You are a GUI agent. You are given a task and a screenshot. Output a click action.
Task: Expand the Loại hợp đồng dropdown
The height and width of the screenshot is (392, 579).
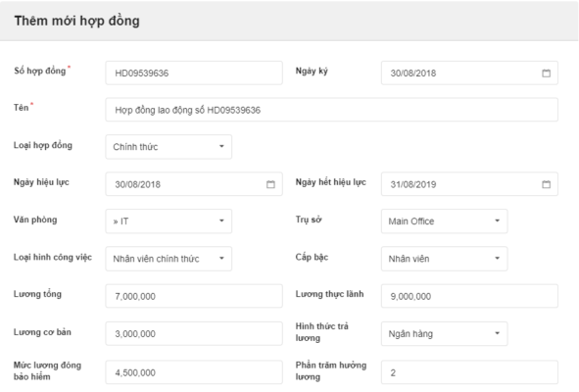tap(169, 147)
